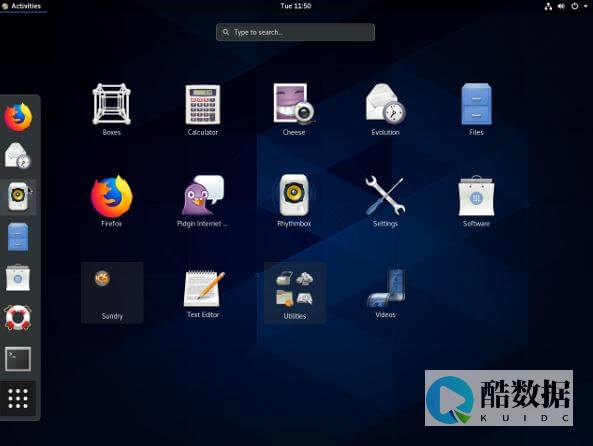The image size is (593, 446).
Task: Expand the system menu arrow
Action: tap(585, 6)
